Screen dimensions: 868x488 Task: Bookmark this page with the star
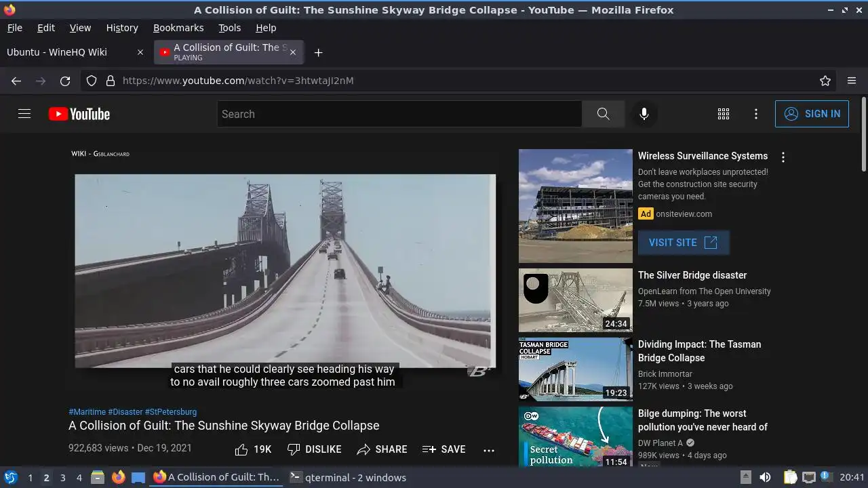click(825, 81)
